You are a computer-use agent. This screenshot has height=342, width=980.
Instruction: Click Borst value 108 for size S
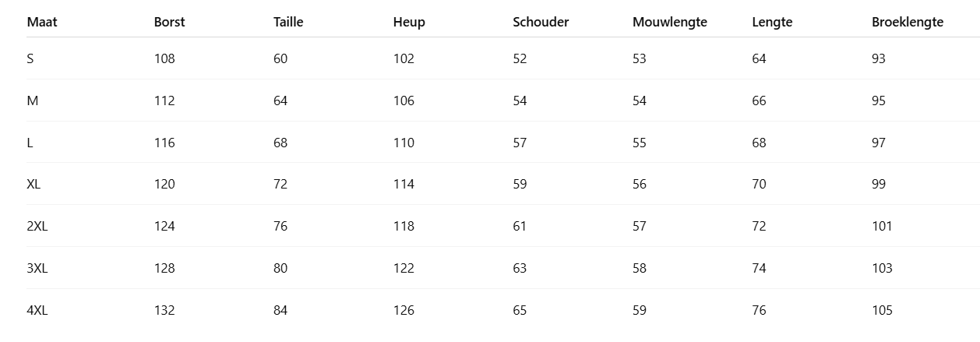click(164, 58)
